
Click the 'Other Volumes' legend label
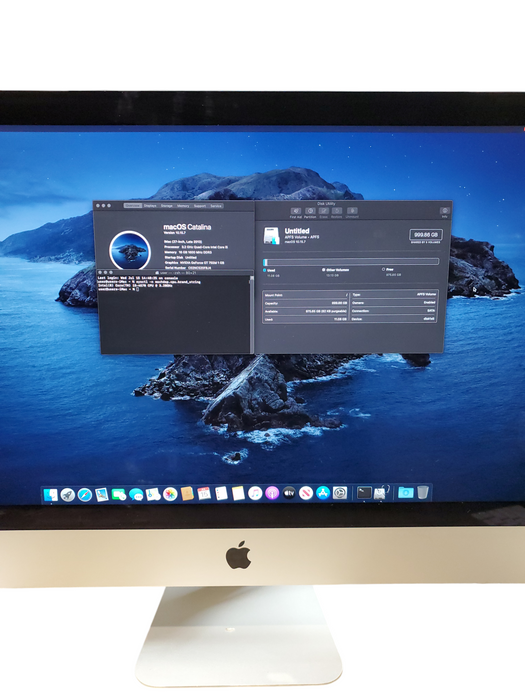pyautogui.click(x=338, y=270)
